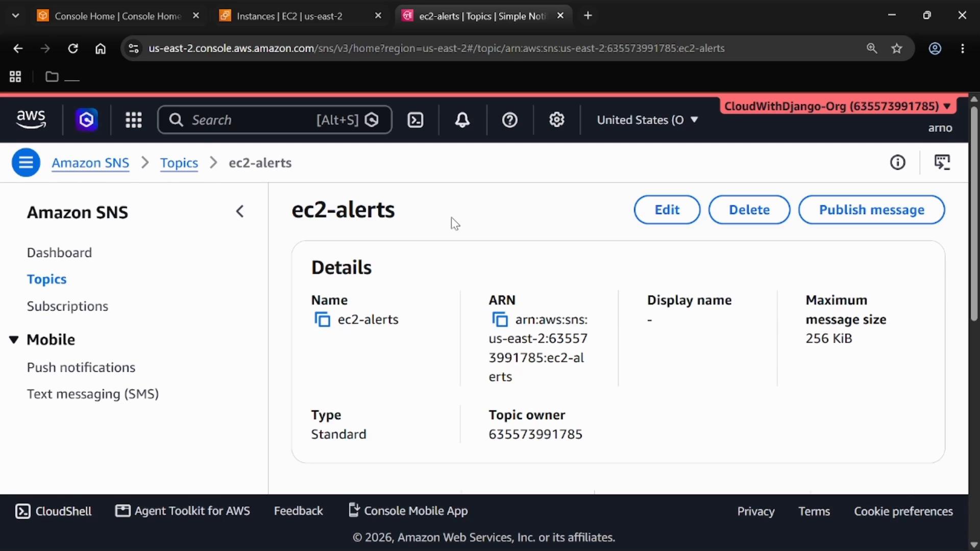Close the Instances EC2 tab
The width and height of the screenshot is (980, 551).
coord(378,16)
